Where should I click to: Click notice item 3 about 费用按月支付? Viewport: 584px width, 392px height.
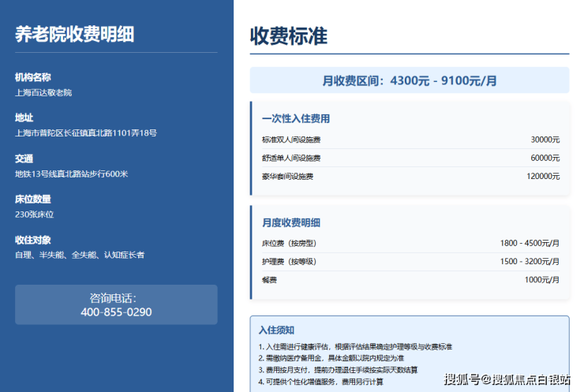click(x=339, y=370)
